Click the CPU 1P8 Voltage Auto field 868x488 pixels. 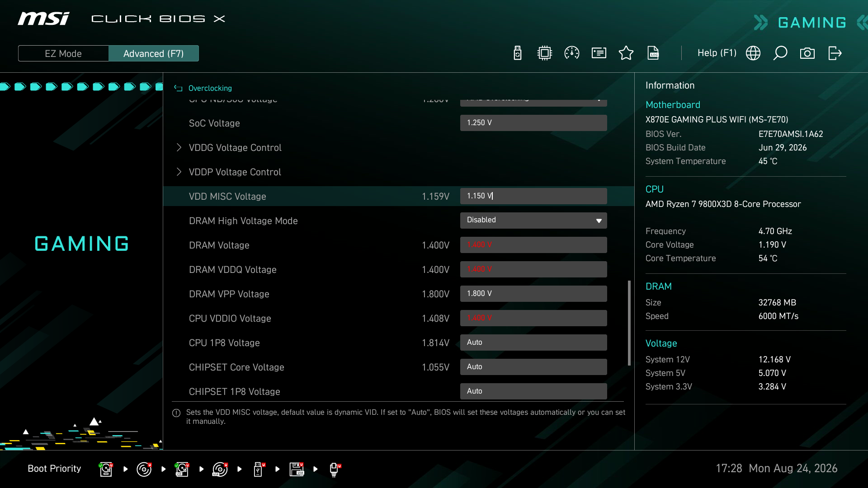tap(533, 343)
